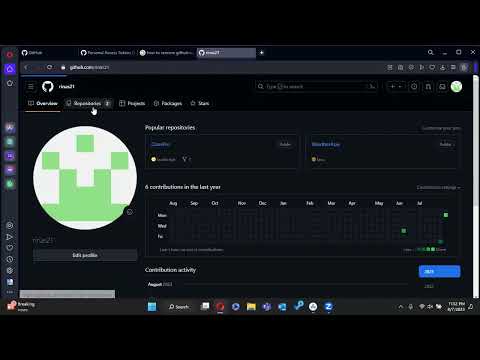
Task: Click the Edit profile button
Action: click(x=85, y=255)
